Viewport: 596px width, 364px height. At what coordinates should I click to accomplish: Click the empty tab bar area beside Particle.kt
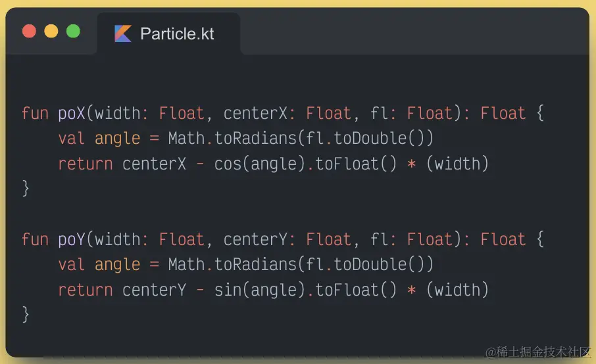[414, 34]
